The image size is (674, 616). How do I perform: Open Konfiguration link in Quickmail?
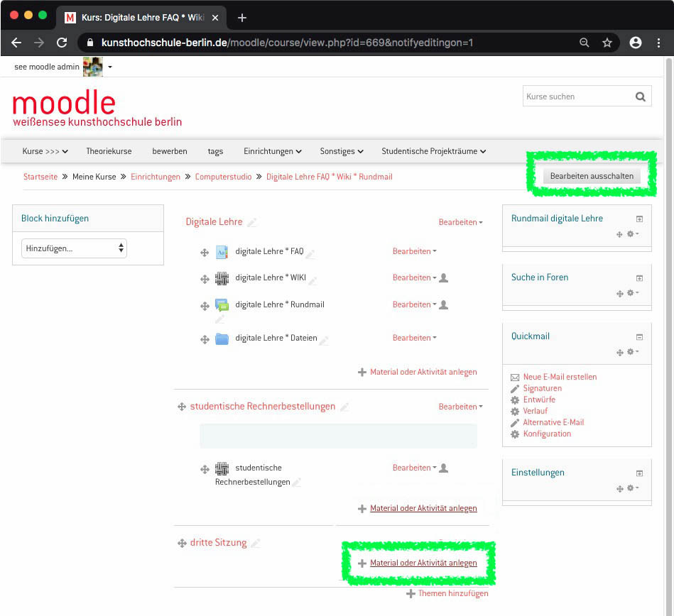(547, 434)
